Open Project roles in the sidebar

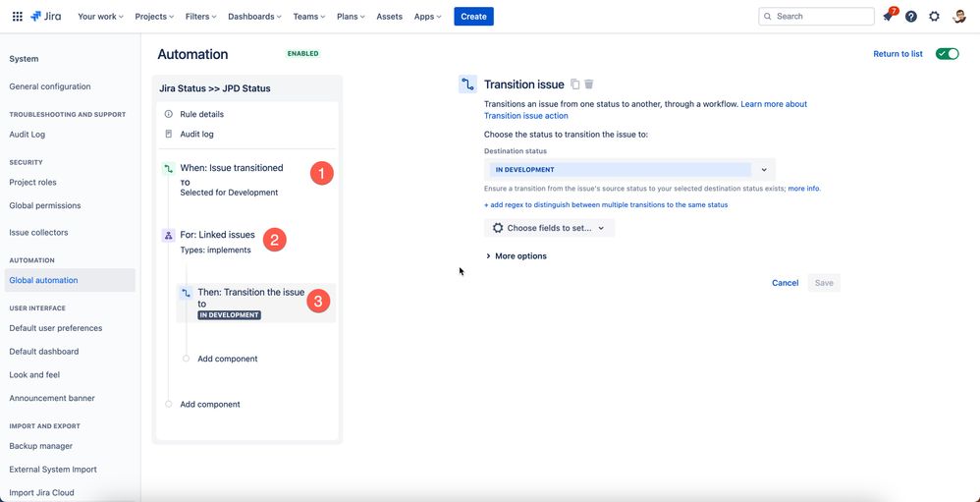(x=32, y=183)
